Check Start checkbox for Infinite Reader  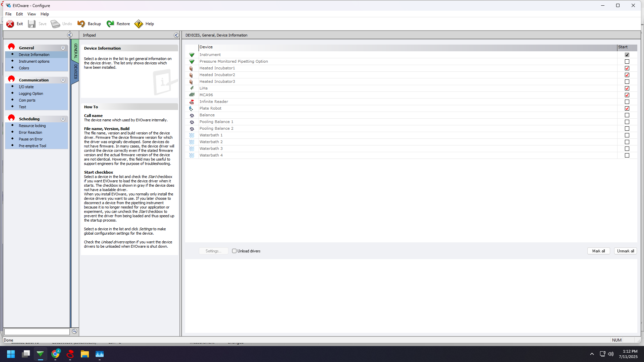pos(627,102)
